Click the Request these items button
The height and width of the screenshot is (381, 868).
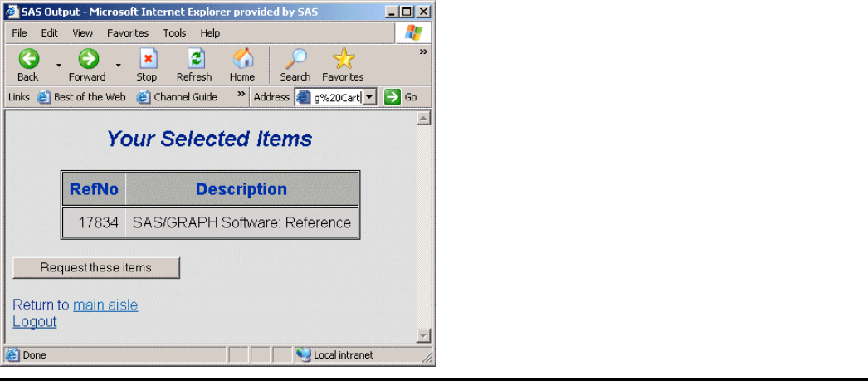(x=96, y=268)
